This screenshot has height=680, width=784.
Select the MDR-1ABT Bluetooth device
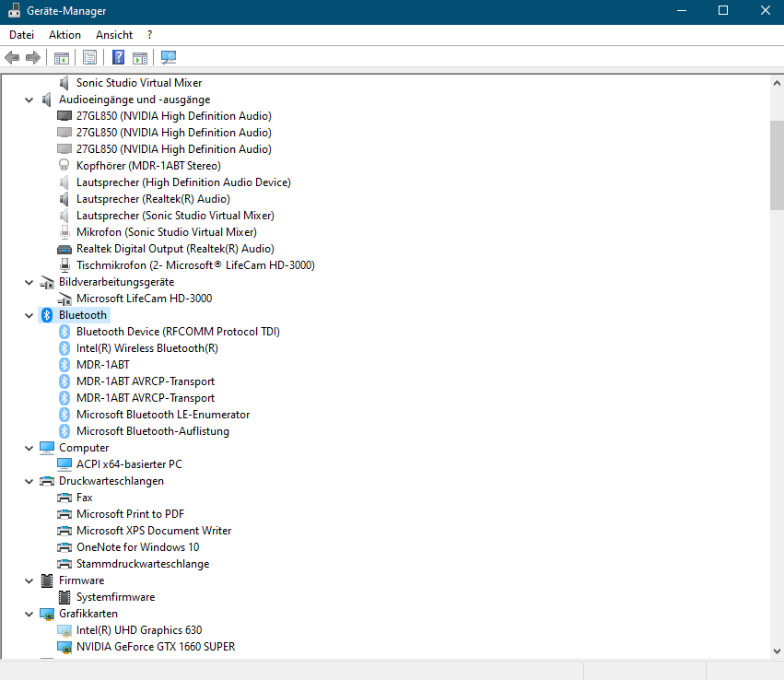[x=103, y=365]
